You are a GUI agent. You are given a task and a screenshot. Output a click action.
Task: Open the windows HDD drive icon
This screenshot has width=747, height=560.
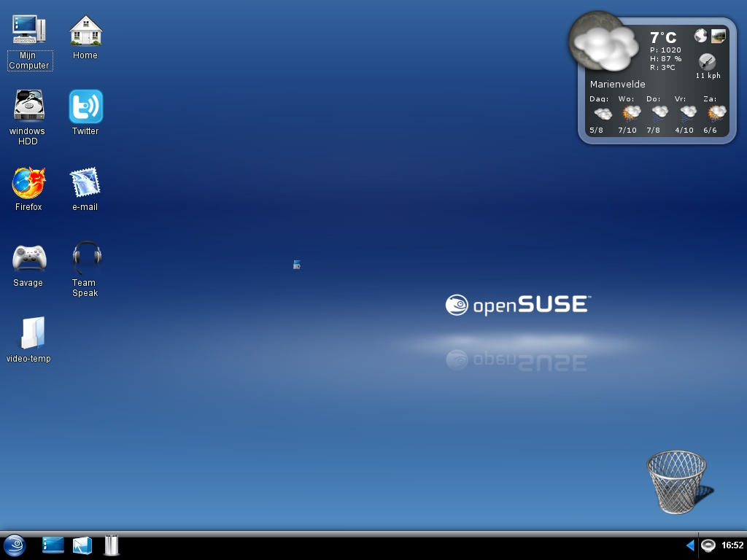pyautogui.click(x=28, y=105)
